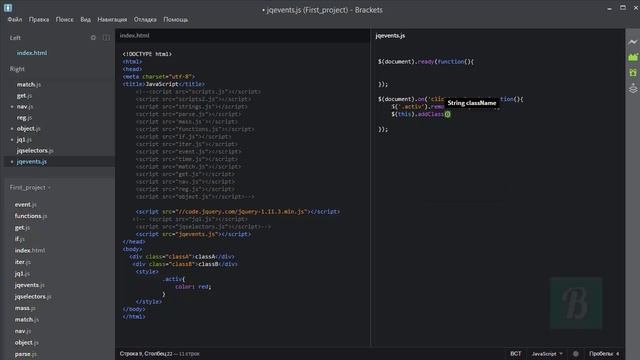Click the jquery-1.11.3.min.js script line
This screenshot has width=640, height=360.
coord(238,212)
